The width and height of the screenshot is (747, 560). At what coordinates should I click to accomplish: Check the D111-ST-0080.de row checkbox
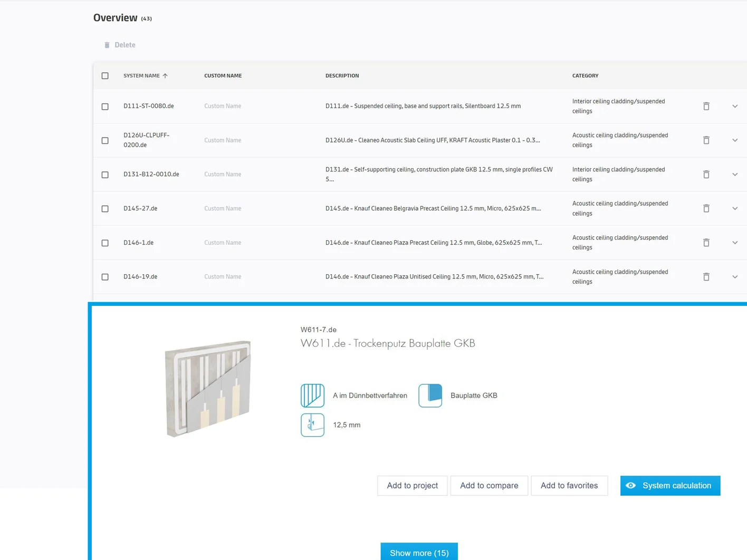tap(105, 107)
